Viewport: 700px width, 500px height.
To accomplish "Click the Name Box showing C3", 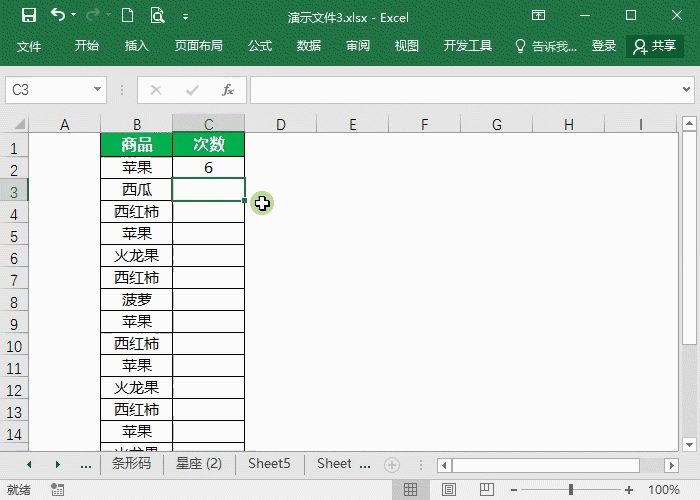I will (x=47, y=90).
